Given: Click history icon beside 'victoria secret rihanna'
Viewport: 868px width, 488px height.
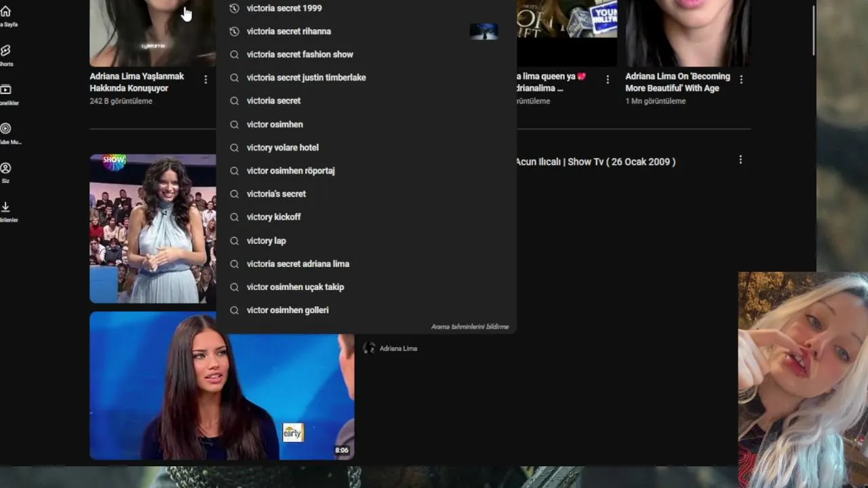Looking at the screenshot, I should (234, 31).
